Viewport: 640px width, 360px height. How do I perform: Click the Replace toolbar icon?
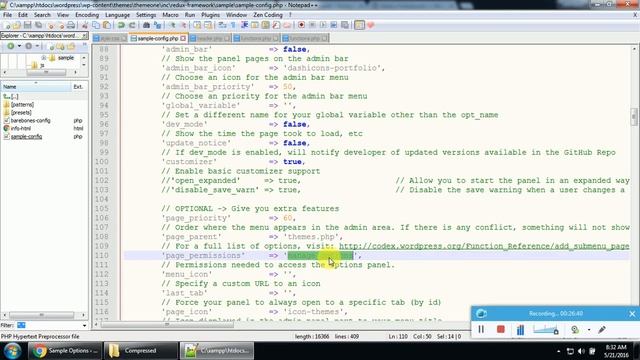pyautogui.click(x=157, y=25)
